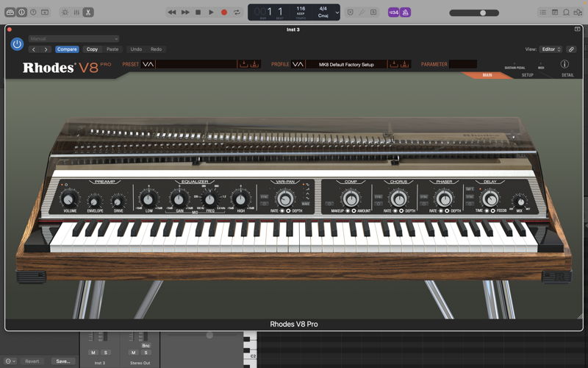Mute the Inst 3 channel strip
588x368 pixels.
tap(93, 353)
